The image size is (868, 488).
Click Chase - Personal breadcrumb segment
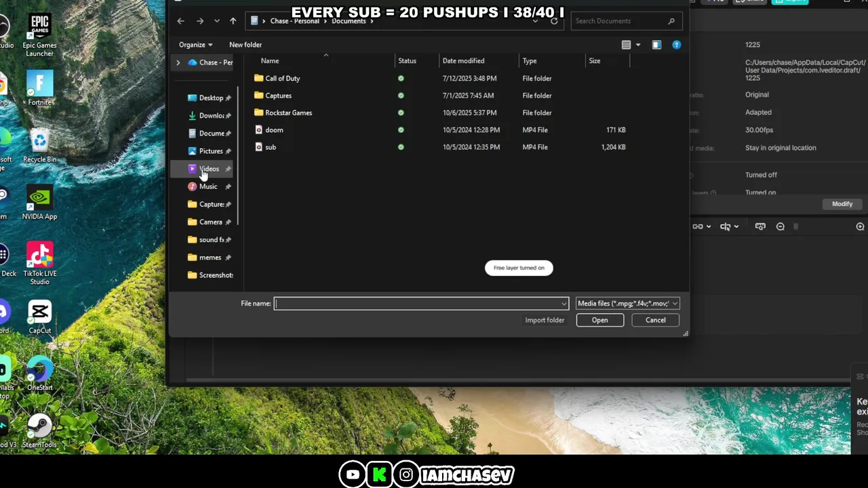(294, 21)
